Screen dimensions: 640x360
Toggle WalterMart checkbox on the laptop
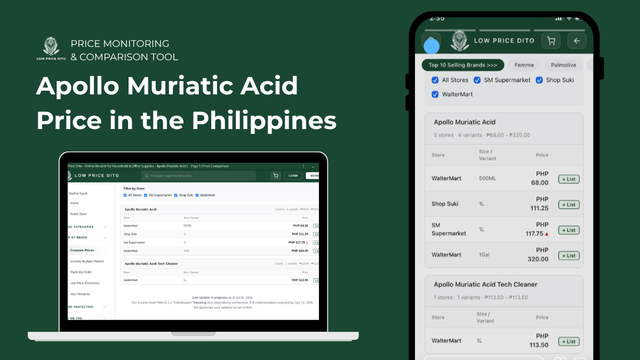(x=197, y=195)
